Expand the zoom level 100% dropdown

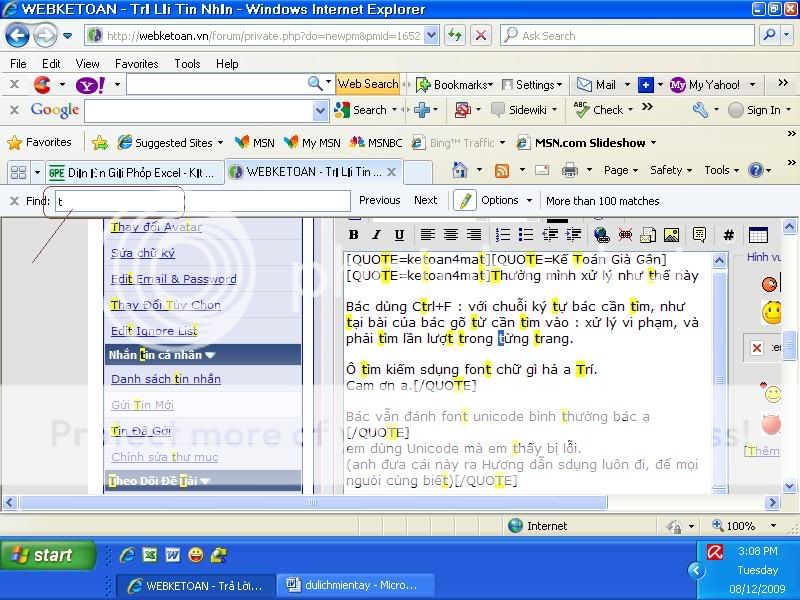[771, 525]
